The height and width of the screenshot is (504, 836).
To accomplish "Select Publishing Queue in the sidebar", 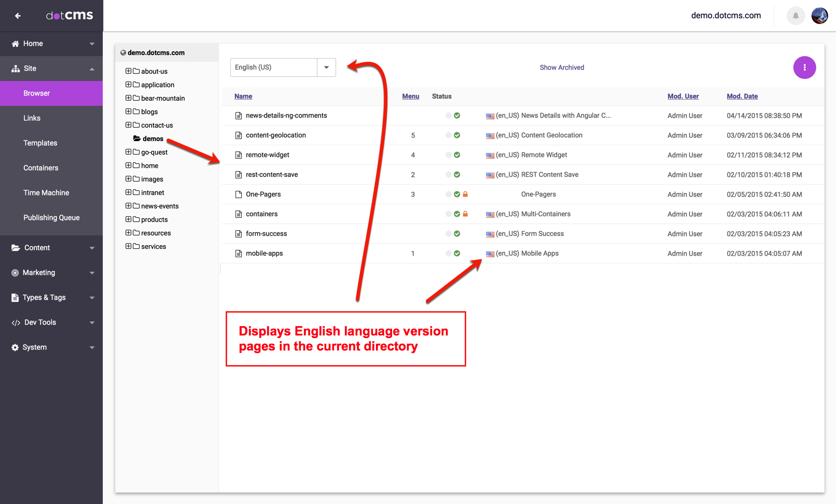I will coord(51,218).
